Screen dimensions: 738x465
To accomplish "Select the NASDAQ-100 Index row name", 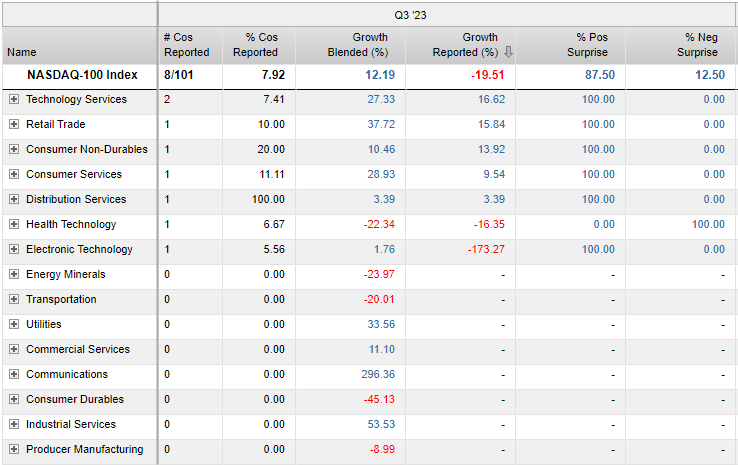I will pos(82,75).
